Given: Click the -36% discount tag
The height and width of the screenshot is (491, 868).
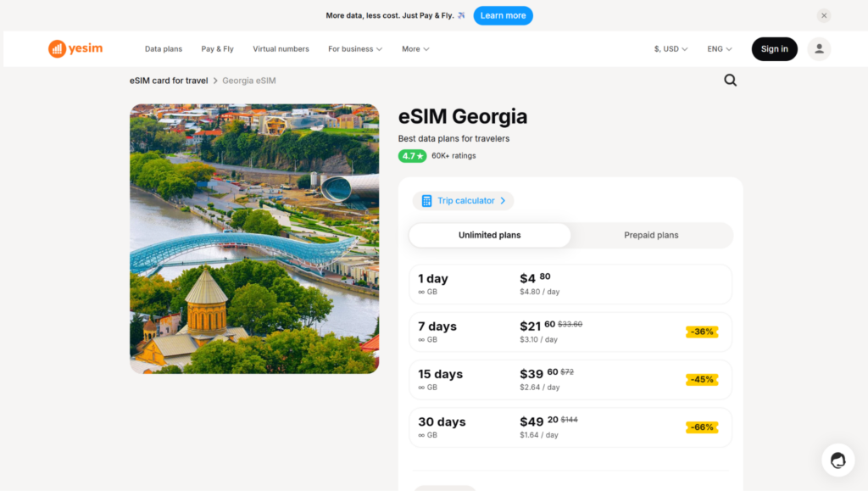Looking at the screenshot, I should pos(702,332).
